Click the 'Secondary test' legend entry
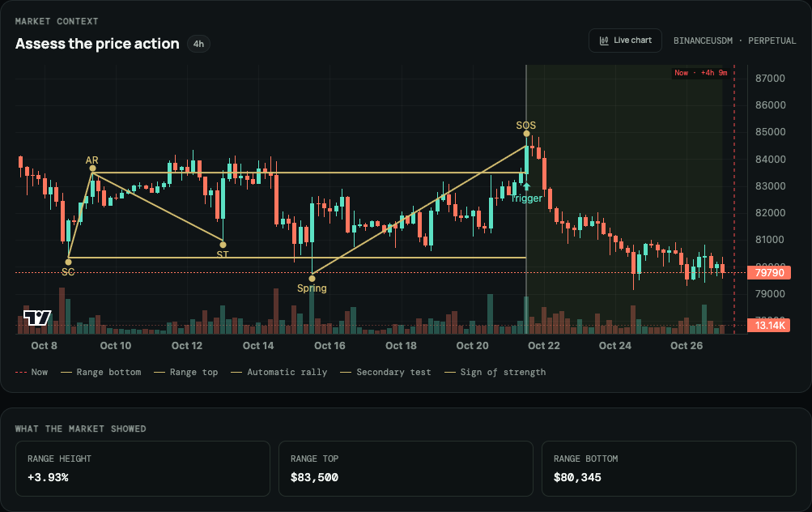This screenshot has height=512, width=812. pos(386,372)
